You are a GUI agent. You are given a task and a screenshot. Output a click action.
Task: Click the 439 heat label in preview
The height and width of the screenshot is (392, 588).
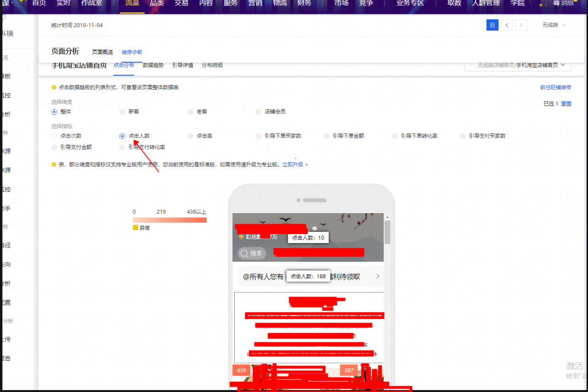pos(241,370)
